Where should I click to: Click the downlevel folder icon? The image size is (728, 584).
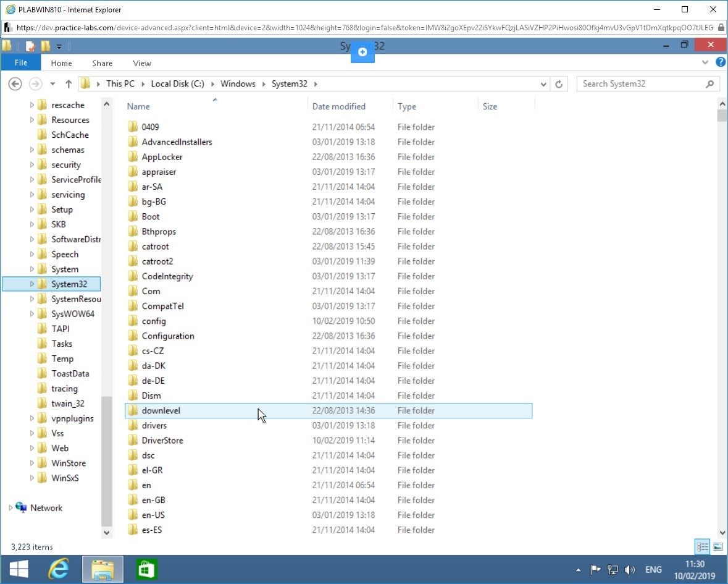133,410
